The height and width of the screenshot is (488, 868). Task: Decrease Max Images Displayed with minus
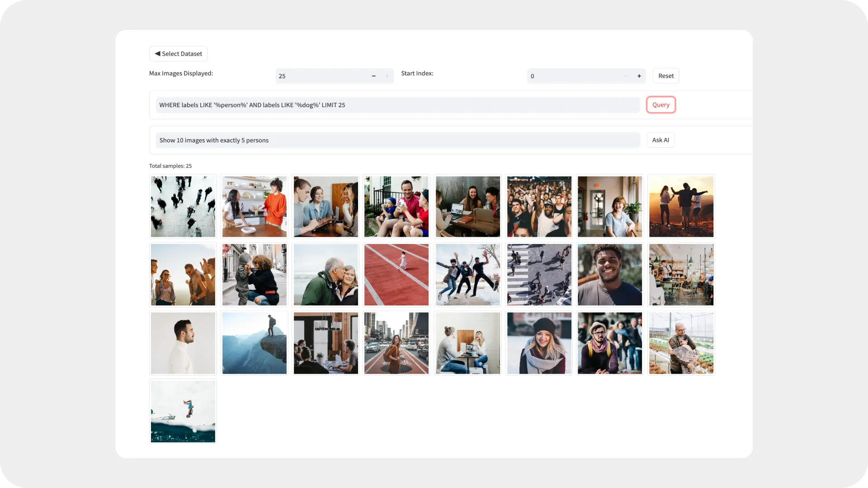coord(374,76)
